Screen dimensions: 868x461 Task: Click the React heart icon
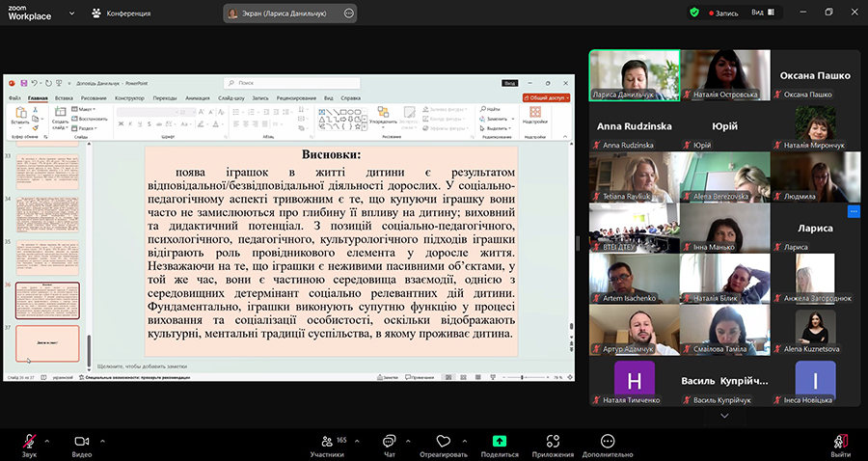click(444, 442)
